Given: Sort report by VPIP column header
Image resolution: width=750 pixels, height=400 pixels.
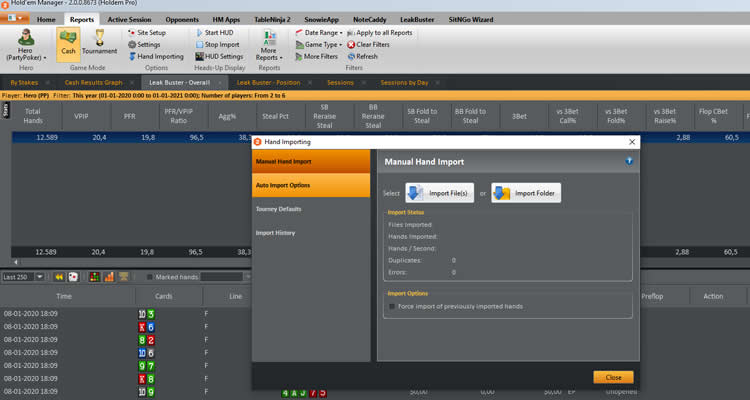Looking at the screenshot, I should pyautogui.click(x=81, y=116).
